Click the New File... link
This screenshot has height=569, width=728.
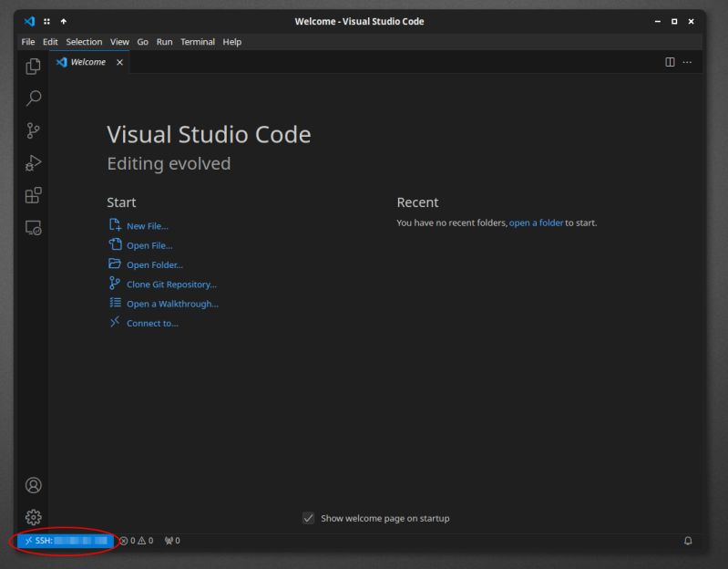click(148, 226)
